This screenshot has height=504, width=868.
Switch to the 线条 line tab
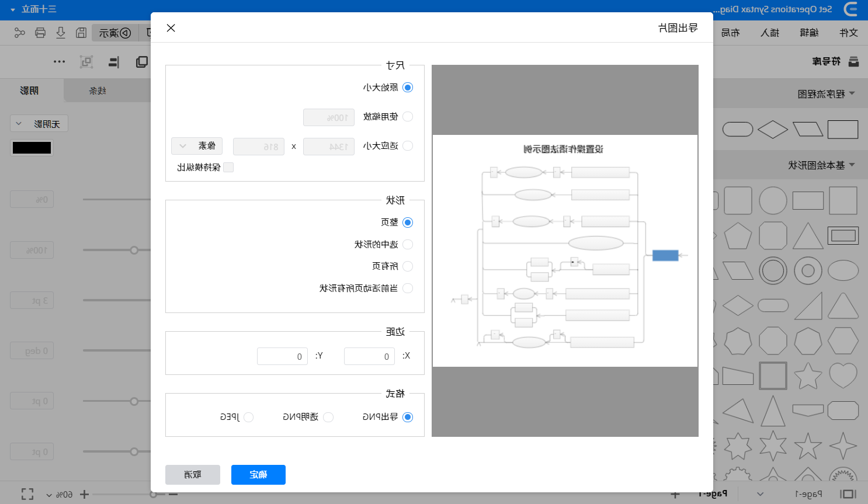point(98,91)
